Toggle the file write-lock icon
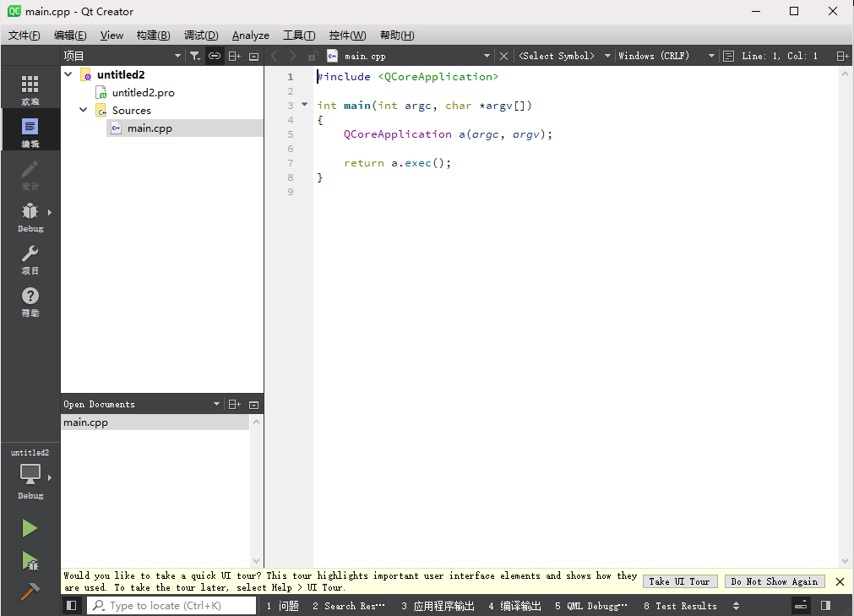 313,56
